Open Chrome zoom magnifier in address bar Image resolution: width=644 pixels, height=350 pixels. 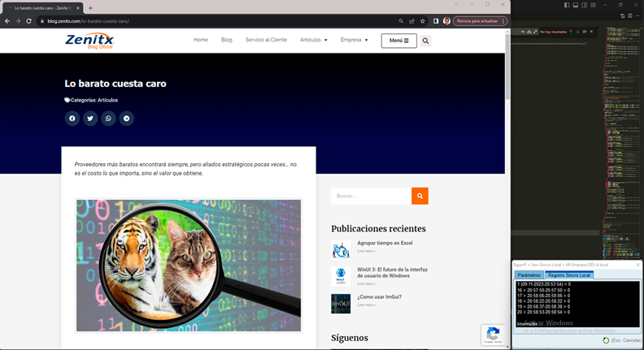(x=401, y=21)
